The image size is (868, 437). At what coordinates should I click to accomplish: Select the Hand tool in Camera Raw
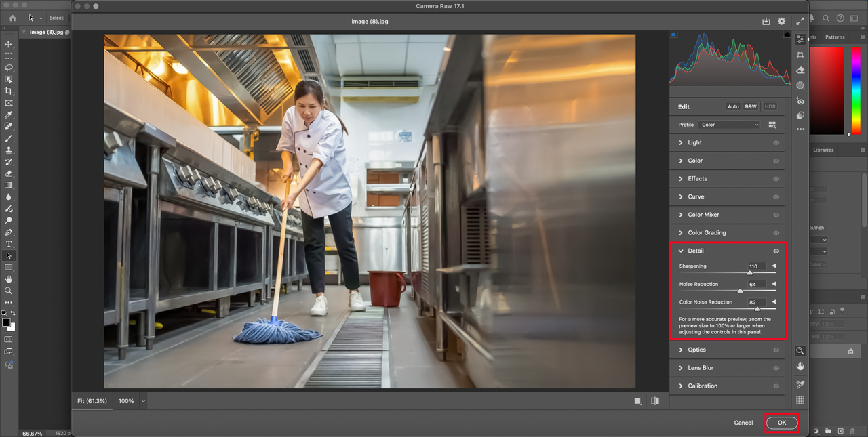pos(800,367)
